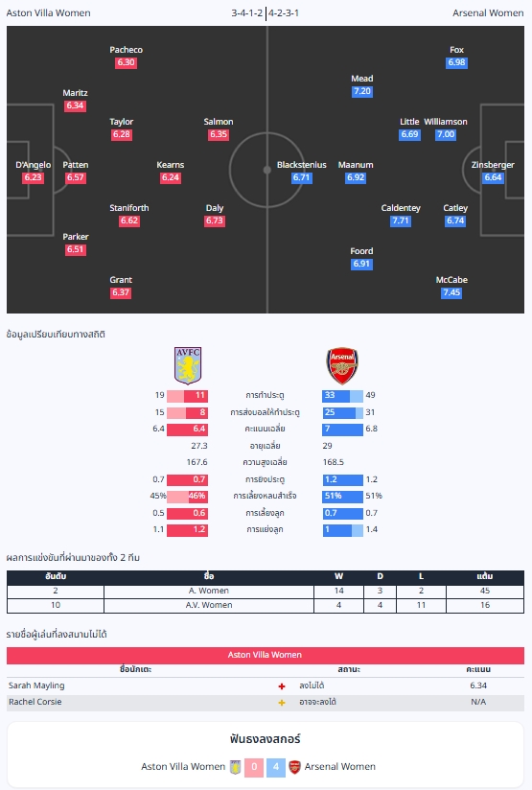Click Arsenal's blue goals bar showing 33
This screenshot has width=532, height=790.
point(335,396)
